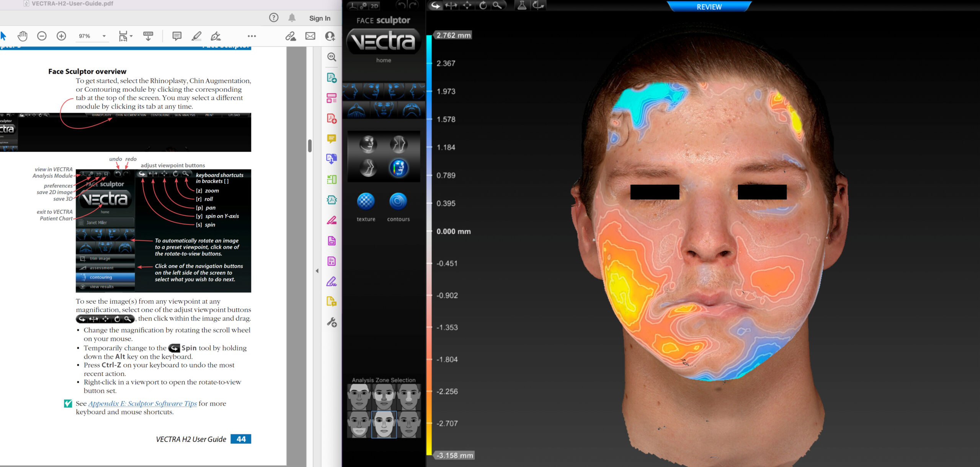Rotate to chin-up underside preset view
Image resolution: width=980 pixels, height=467 pixels.
click(411, 109)
